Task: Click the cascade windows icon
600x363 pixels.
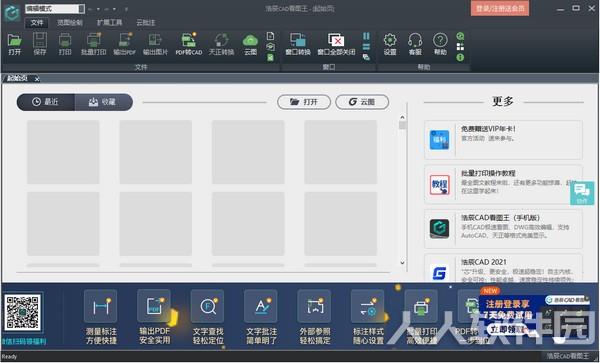Action: [366, 57]
